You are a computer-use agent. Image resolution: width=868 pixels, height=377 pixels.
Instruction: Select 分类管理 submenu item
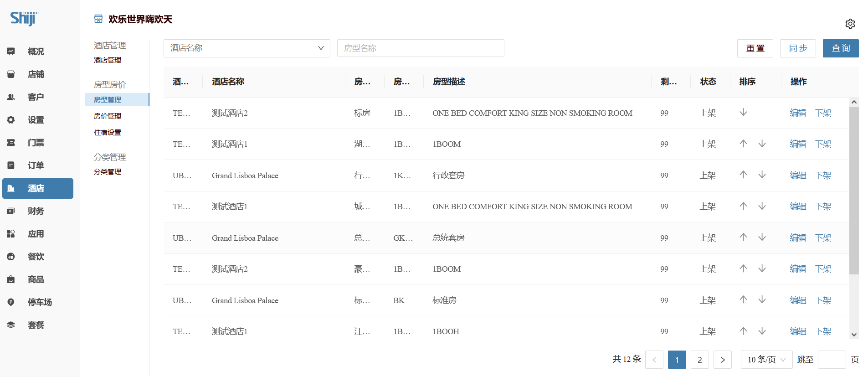(108, 172)
